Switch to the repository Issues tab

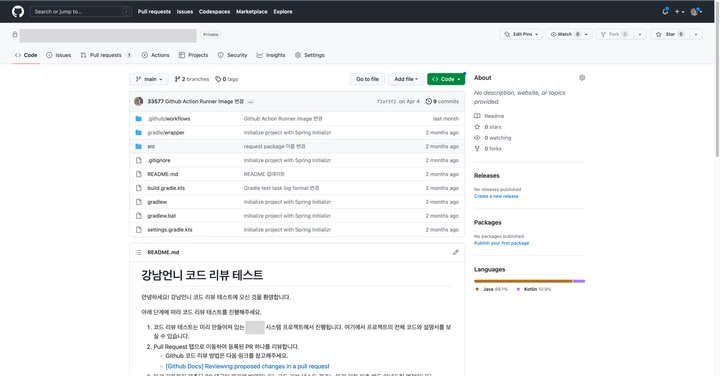[58, 55]
